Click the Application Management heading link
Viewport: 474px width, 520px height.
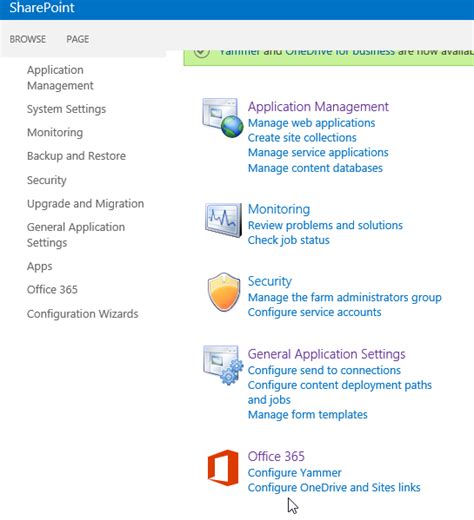click(318, 107)
